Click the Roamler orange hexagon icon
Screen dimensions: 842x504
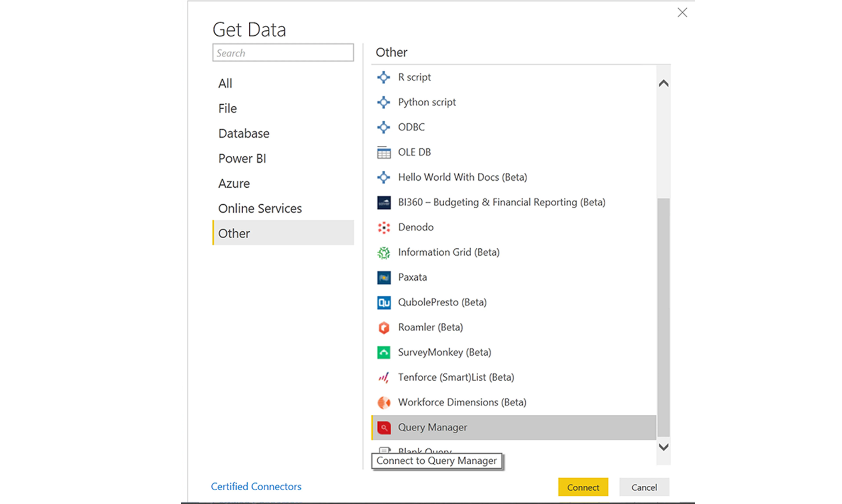384,328
